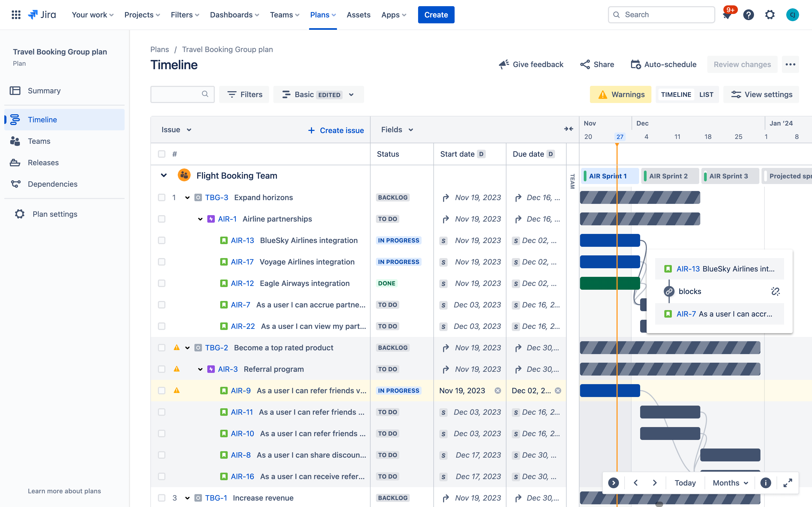Collapse the Flight Booking Team group
This screenshot has width=812, height=507.
coord(164,175)
